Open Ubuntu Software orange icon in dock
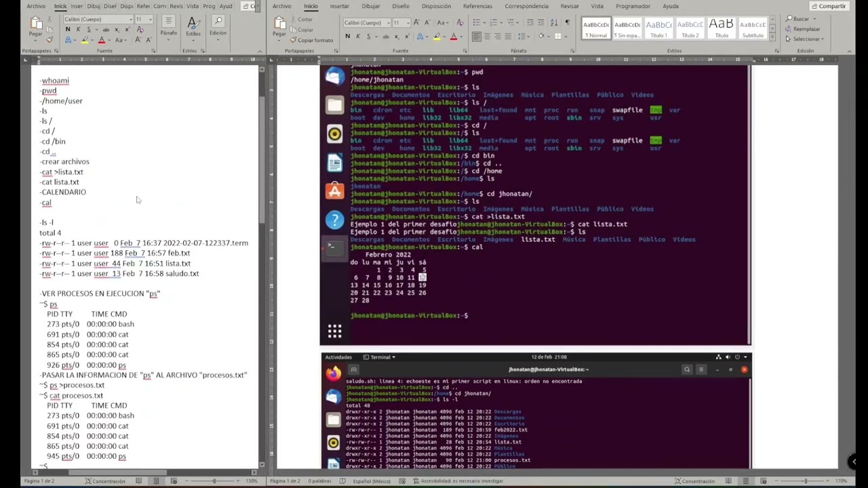Screen dimensions: 868x488 point(334,191)
